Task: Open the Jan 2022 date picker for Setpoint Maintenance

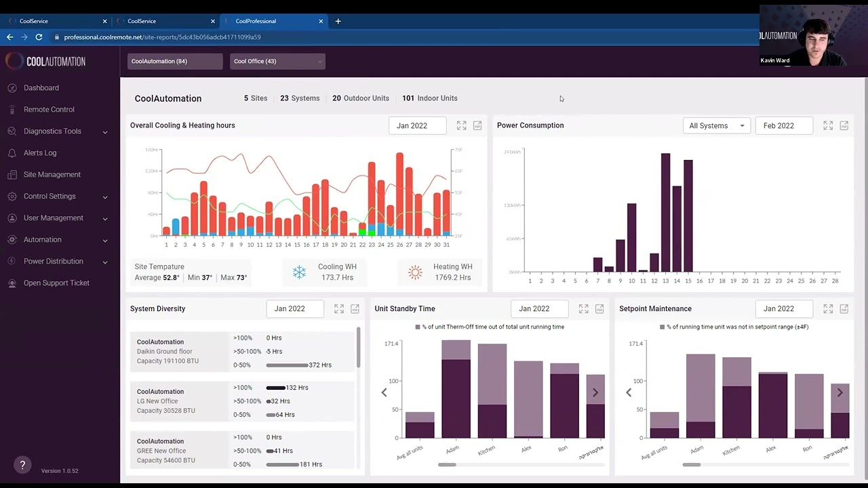Action: (784, 308)
